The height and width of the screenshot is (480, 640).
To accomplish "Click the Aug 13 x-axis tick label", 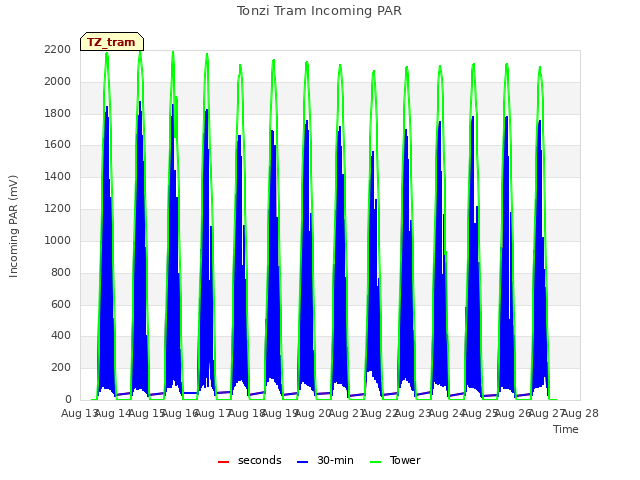I will [79, 413].
